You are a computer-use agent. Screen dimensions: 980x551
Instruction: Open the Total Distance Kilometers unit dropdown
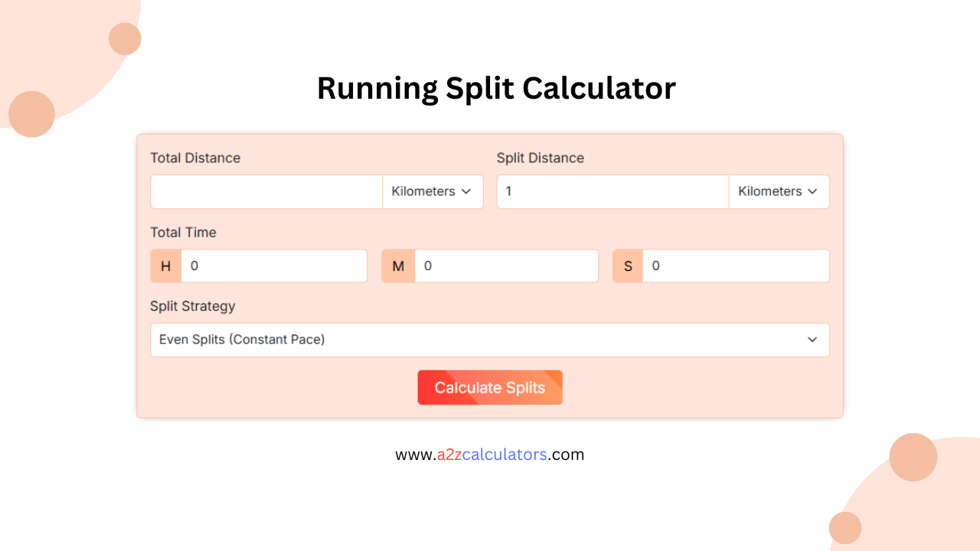pyautogui.click(x=433, y=191)
